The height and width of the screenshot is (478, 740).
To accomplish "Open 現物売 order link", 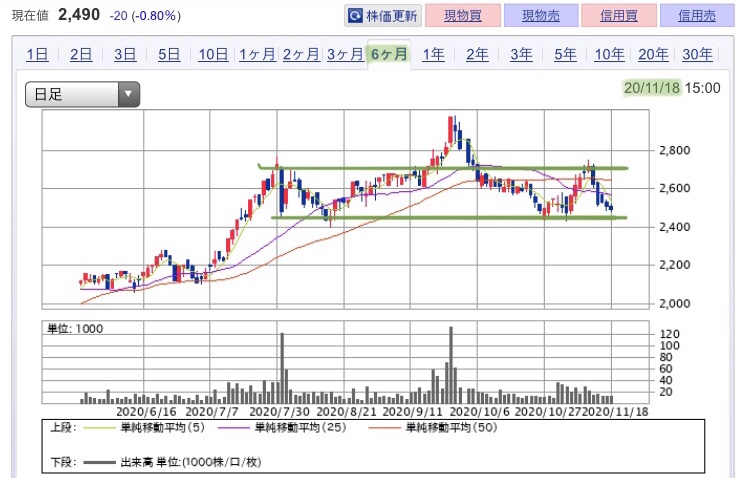I will (x=541, y=16).
